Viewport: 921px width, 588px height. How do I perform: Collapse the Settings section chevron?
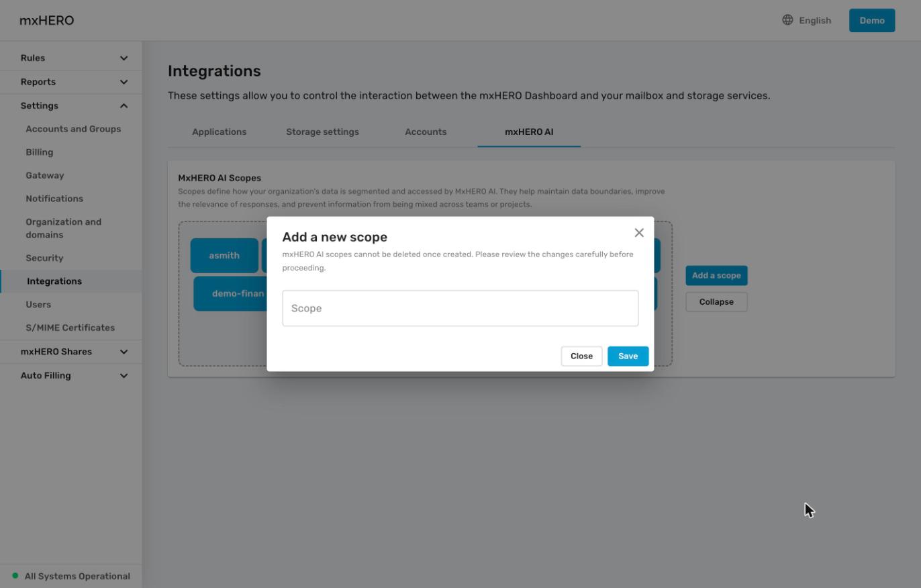[x=124, y=106]
